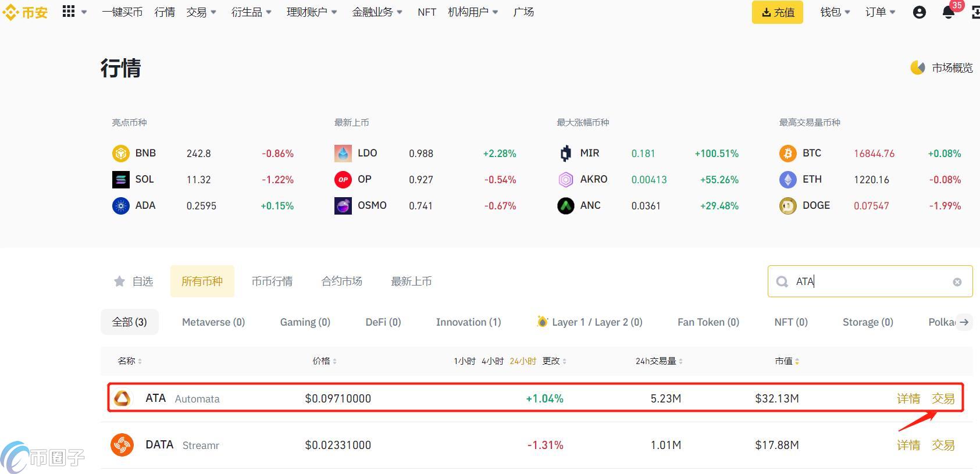The image size is (980, 474).
Task: Expand the 衍生品 dropdown menu
Action: pos(251,12)
